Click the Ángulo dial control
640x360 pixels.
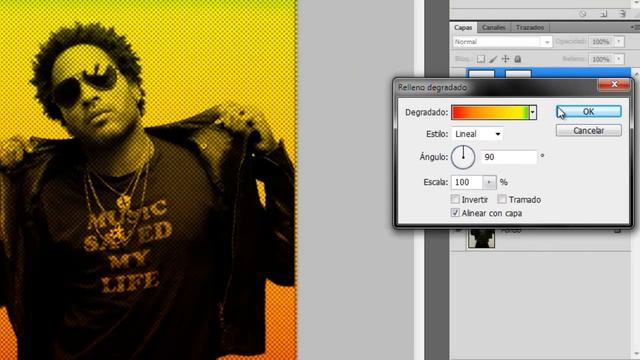pyautogui.click(x=463, y=157)
